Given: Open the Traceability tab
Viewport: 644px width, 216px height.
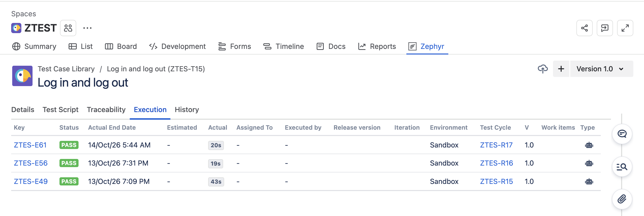Looking at the screenshot, I should 106,110.
